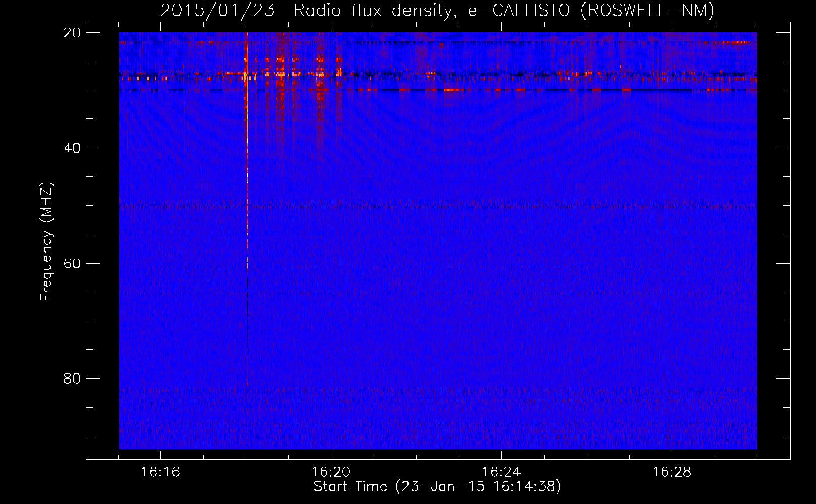Click the 60 MHz frequency tick label

72,264
